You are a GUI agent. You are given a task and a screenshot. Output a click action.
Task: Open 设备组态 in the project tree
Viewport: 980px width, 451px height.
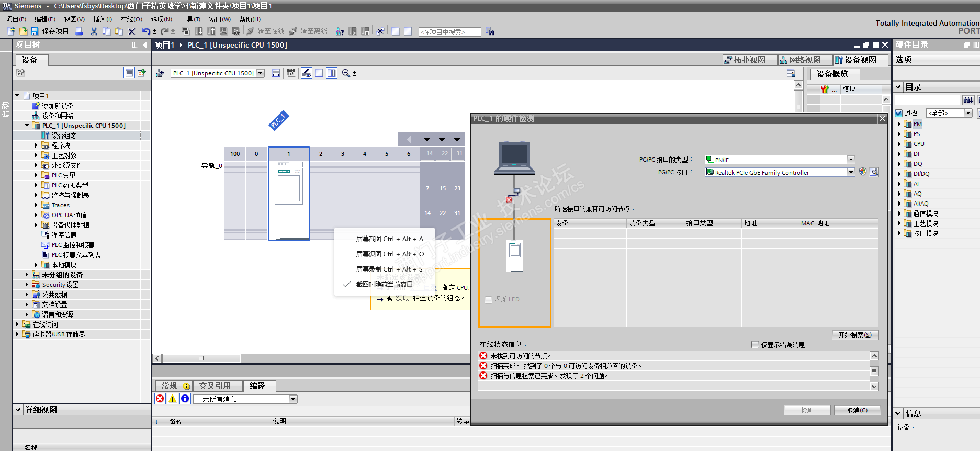64,136
